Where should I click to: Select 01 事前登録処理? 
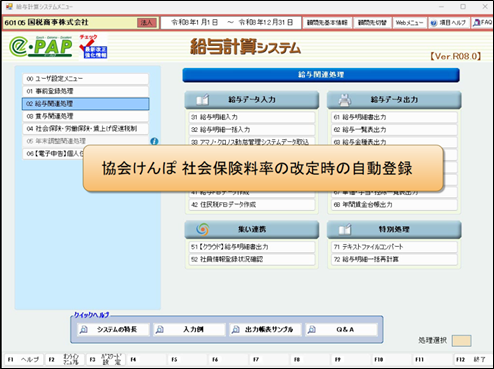[x=85, y=91]
